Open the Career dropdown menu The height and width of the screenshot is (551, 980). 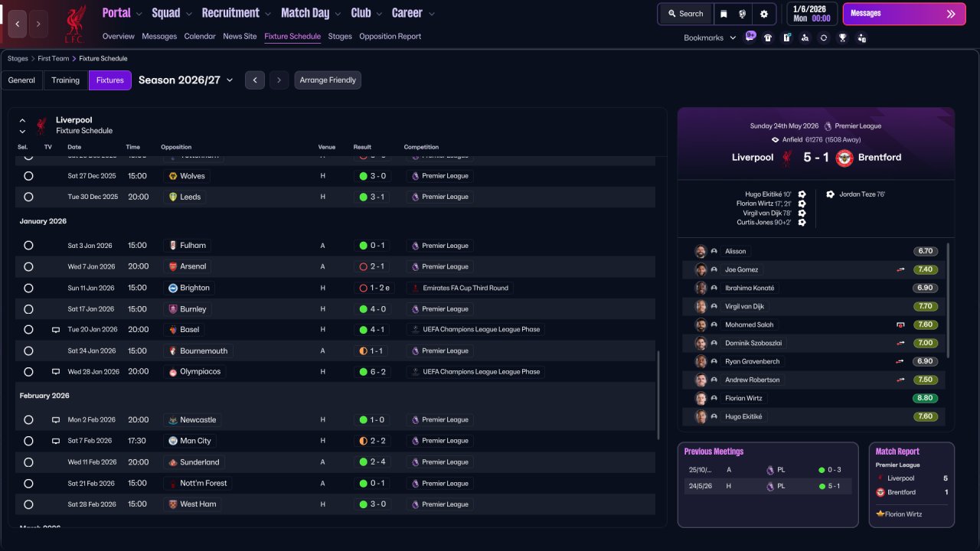[413, 13]
